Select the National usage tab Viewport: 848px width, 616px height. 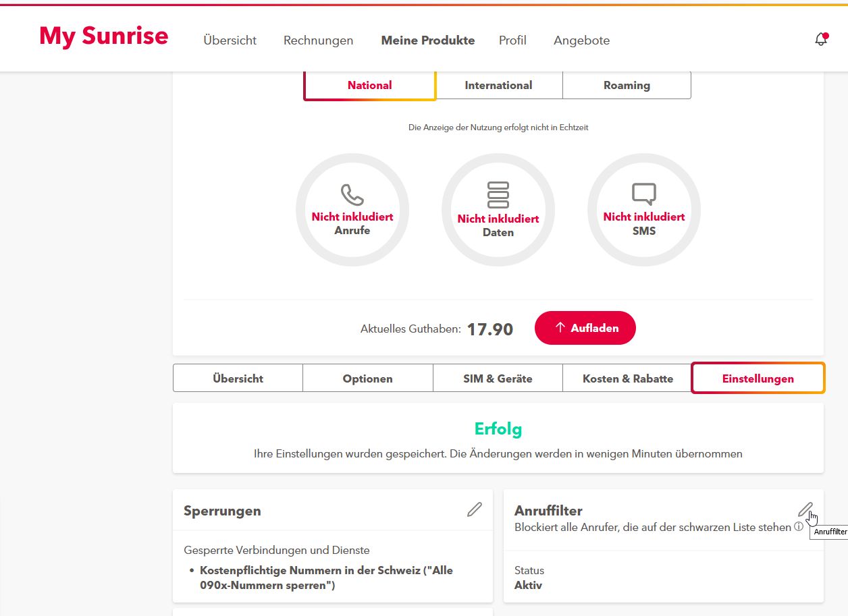click(x=369, y=86)
